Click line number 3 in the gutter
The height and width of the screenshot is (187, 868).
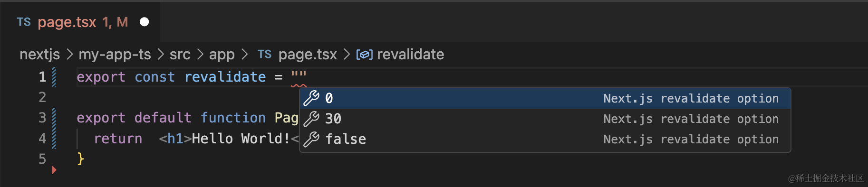coord(42,118)
